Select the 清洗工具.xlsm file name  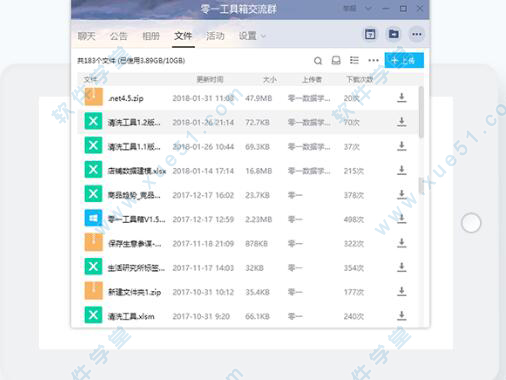pyautogui.click(x=131, y=316)
